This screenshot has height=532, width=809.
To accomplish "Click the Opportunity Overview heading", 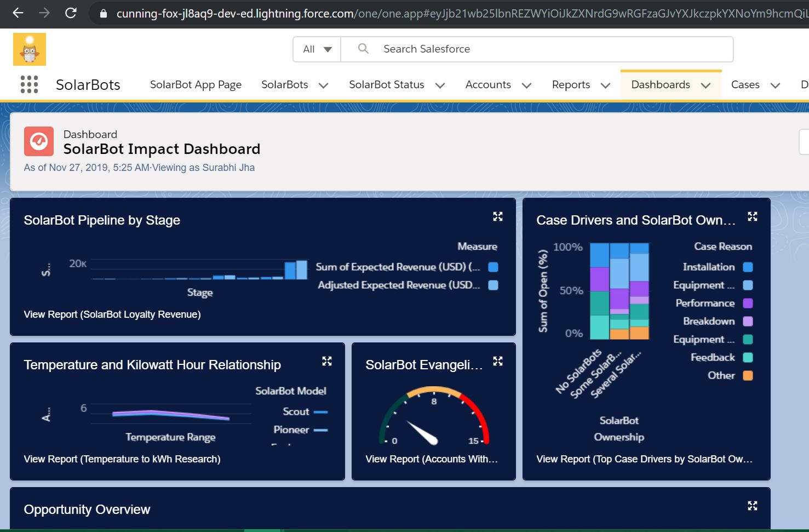I will (x=87, y=510).
